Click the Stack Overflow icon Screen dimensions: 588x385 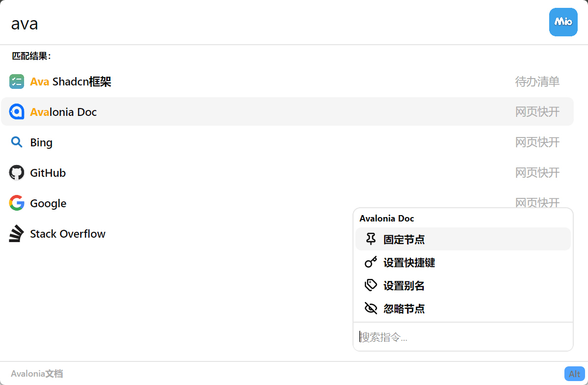(x=17, y=233)
